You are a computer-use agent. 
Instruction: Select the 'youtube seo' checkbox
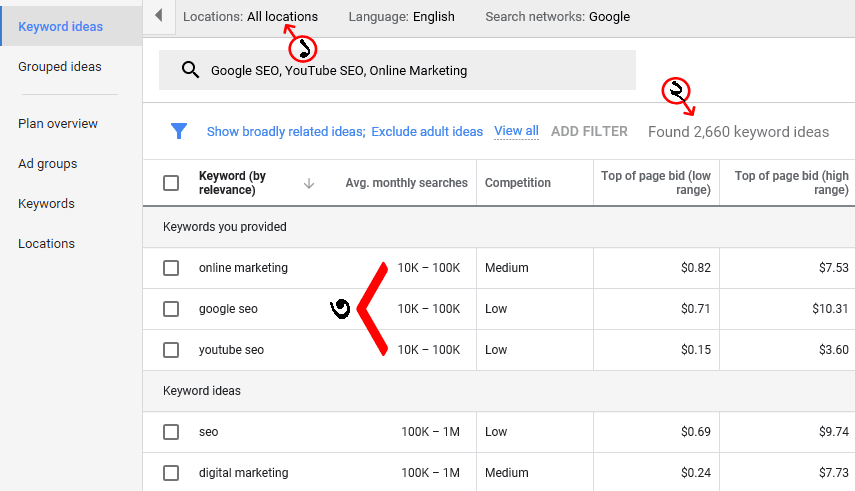[x=171, y=350]
